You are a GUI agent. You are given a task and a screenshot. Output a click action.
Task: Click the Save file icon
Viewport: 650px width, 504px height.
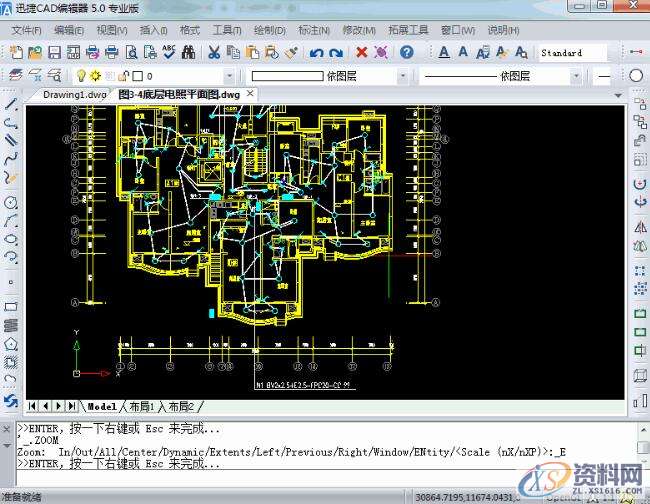tap(54, 52)
